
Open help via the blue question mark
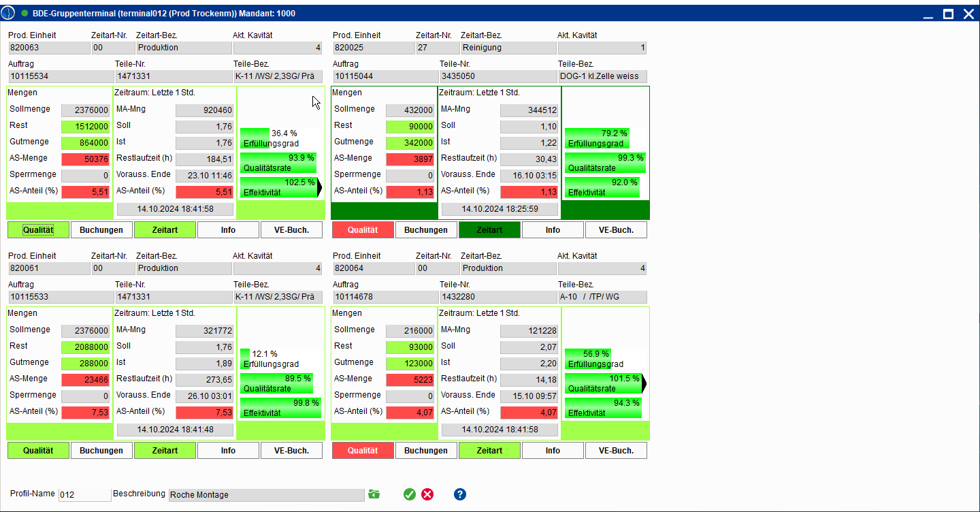[460, 494]
